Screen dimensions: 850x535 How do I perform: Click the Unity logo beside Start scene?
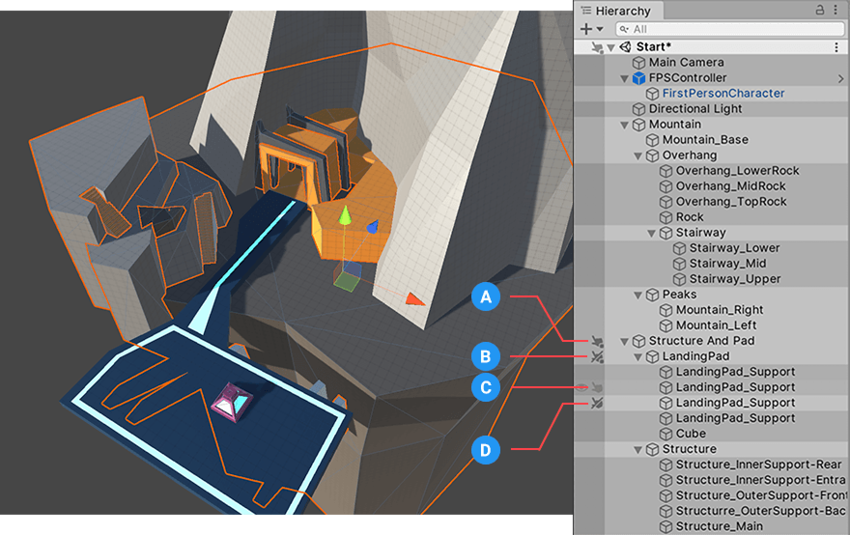625,47
